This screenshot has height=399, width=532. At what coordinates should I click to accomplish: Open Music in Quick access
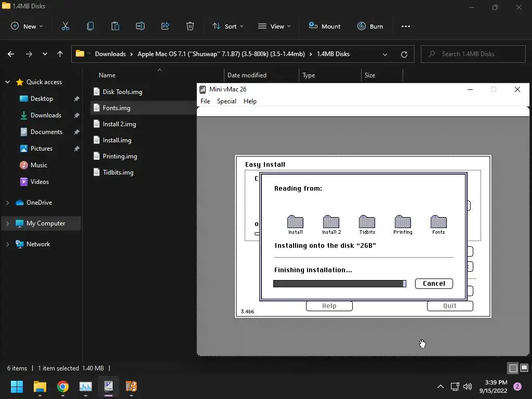point(38,165)
